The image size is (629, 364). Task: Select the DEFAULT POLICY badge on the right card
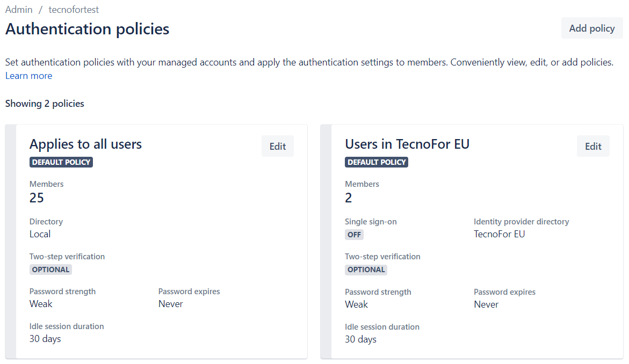coord(376,162)
